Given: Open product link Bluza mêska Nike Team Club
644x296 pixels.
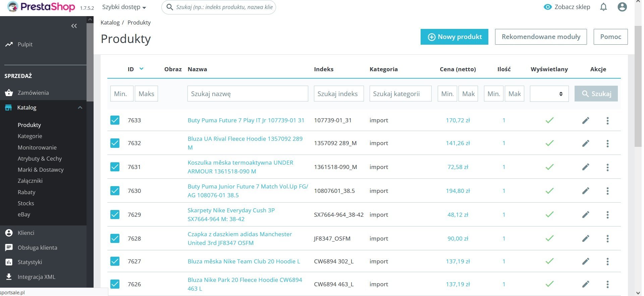Looking at the screenshot, I should click(x=244, y=261).
